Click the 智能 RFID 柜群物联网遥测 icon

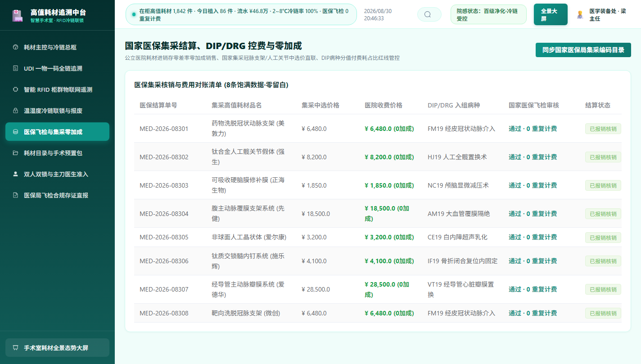pyautogui.click(x=15, y=90)
